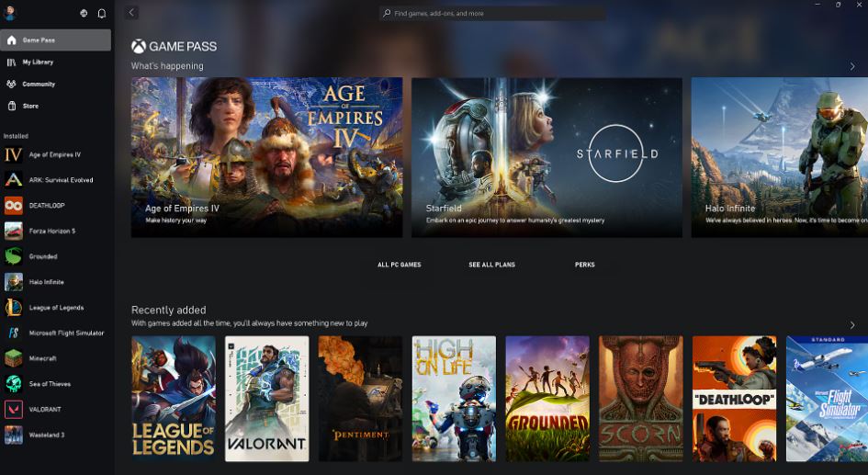Click the PERKS button
This screenshot has height=475, width=868.
point(584,265)
